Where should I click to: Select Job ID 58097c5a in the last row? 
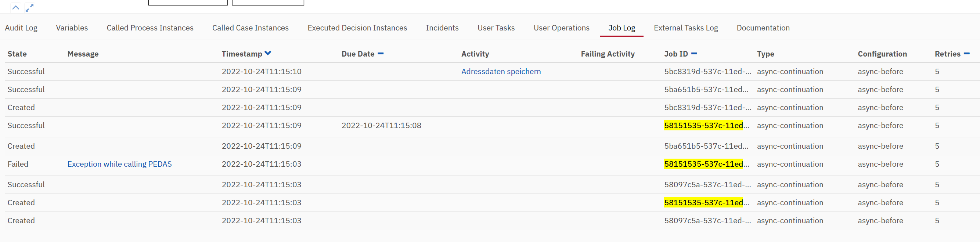click(707, 221)
